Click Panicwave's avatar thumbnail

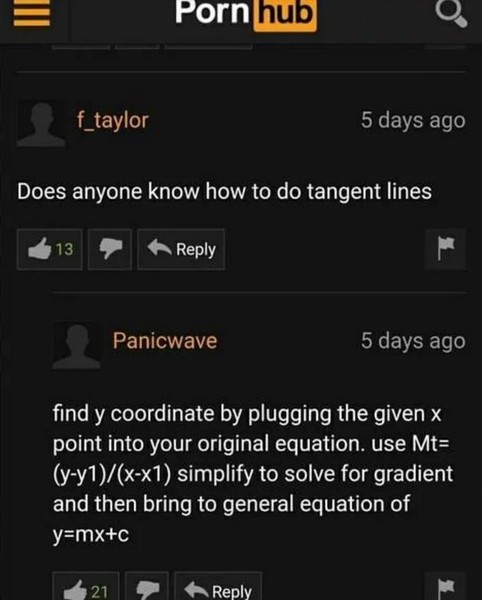(77, 346)
